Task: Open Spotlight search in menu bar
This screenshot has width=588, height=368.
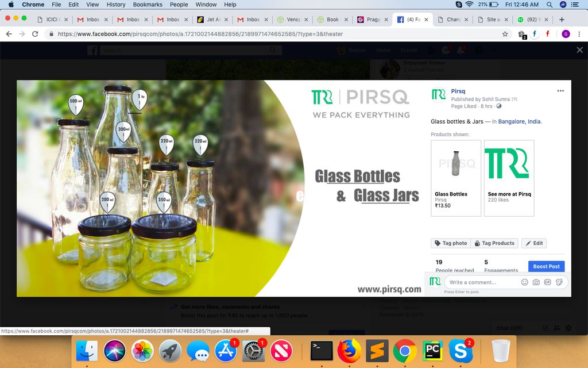Action: coord(550,5)
